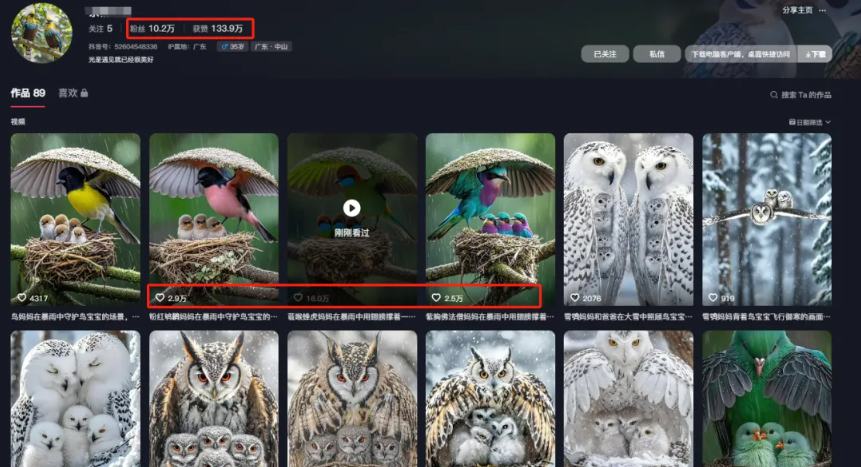Click heart icon on video with 2.5万 likes
Viewport: 861px width, 467px height.
pyautogui.click(x=436, y=298)
